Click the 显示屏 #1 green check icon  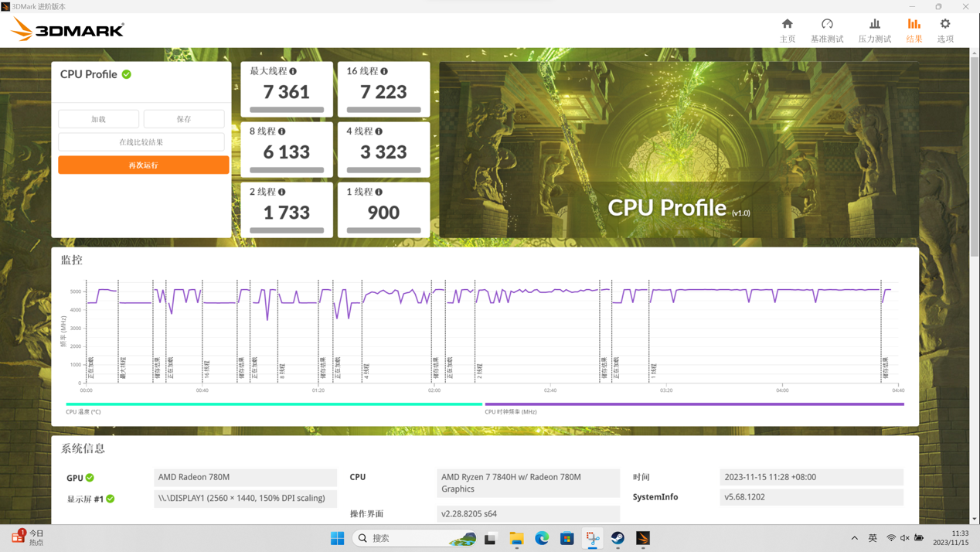point(111,499)
